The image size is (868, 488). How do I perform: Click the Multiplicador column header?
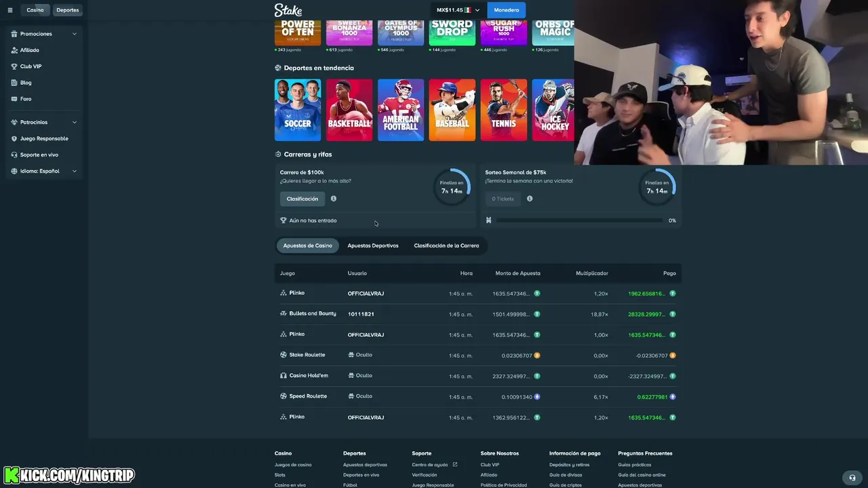592,273
